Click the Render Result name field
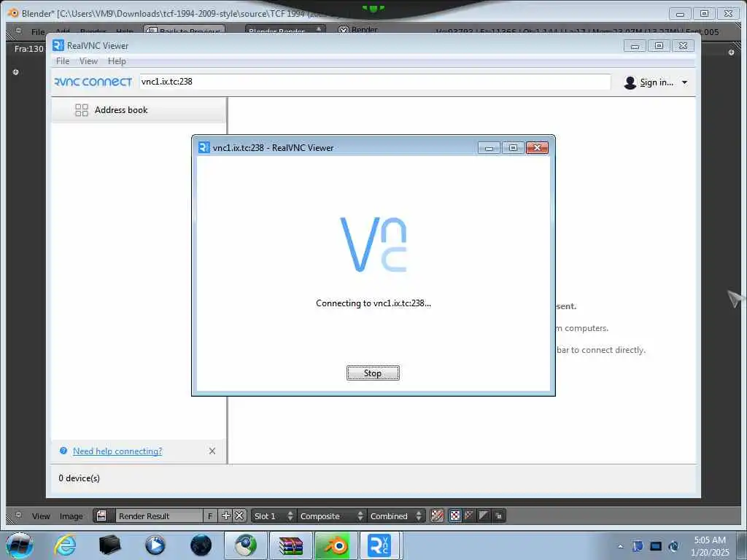Viewport: 747px width, 560px height. (x=159, y=516)
